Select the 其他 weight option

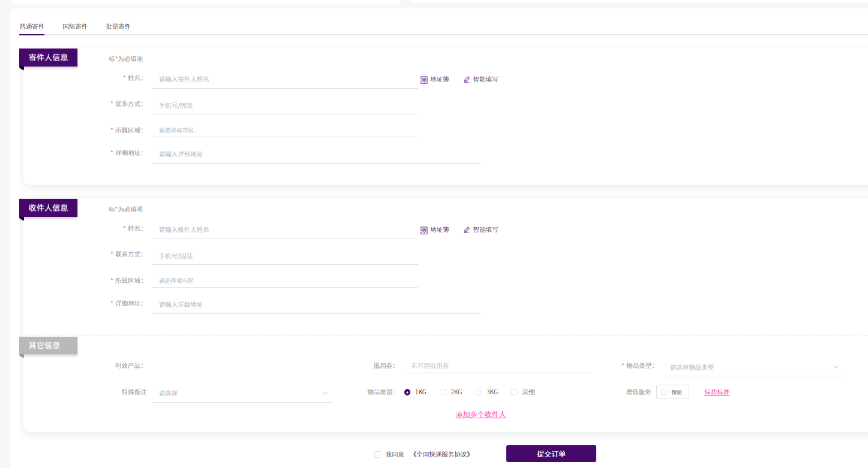tap(514, 392)
